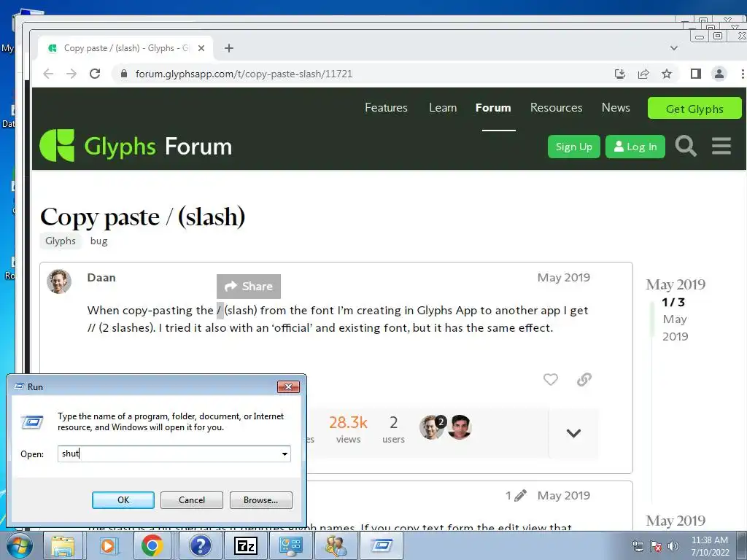Click the Glyphs logo icon

57,146
